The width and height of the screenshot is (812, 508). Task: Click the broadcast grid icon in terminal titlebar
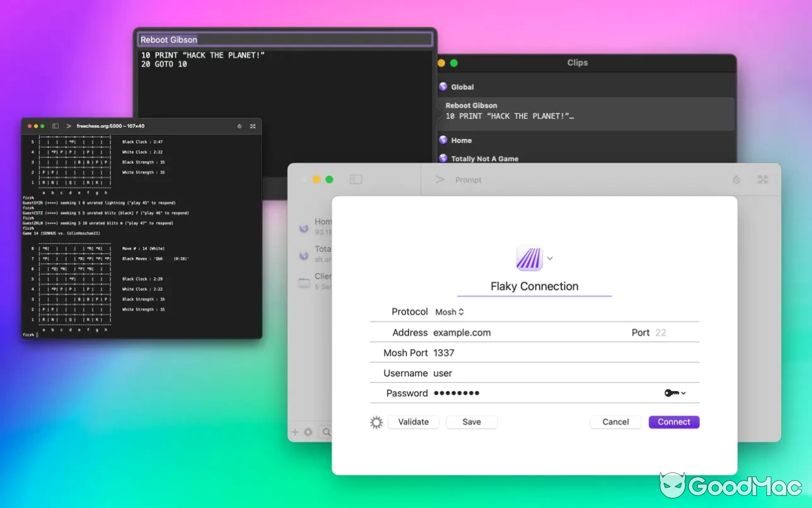(252, 126)
